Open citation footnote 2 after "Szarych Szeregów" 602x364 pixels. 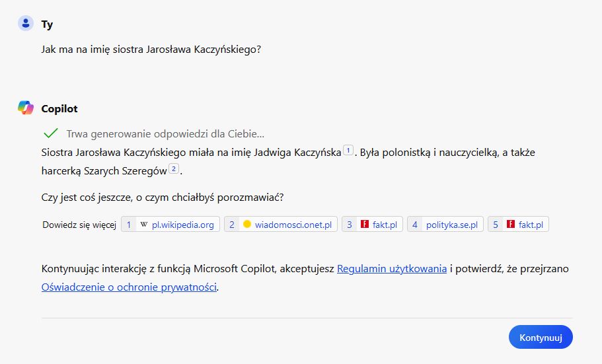[x=174, y=169]
